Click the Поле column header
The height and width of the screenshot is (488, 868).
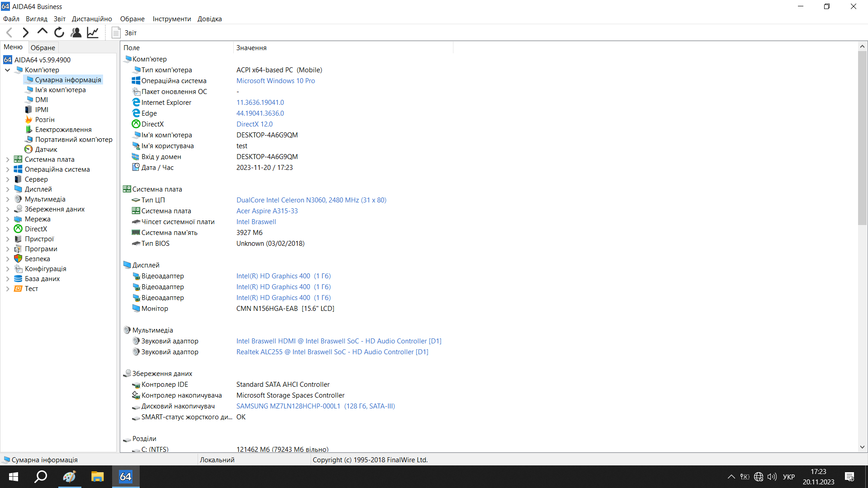[x=177, y=48]
